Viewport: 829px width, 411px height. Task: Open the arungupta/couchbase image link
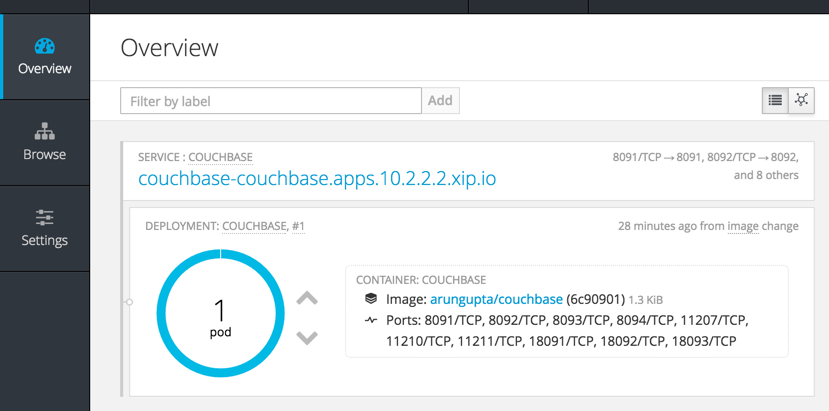(496, 299)
